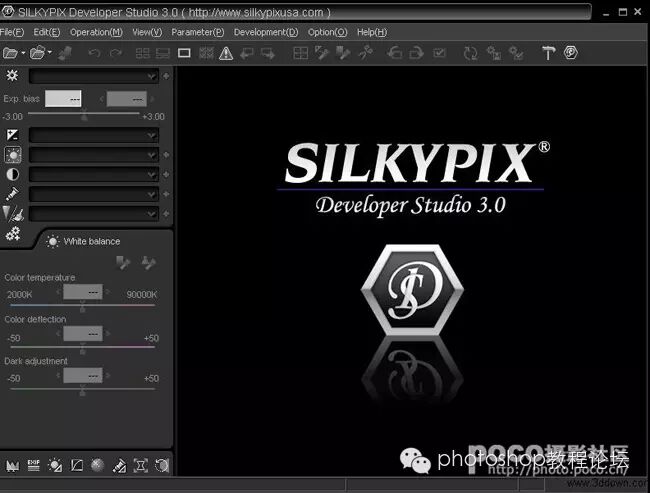
Task: Open the color preset dropdown beside pencil
Action: point(93,194)
